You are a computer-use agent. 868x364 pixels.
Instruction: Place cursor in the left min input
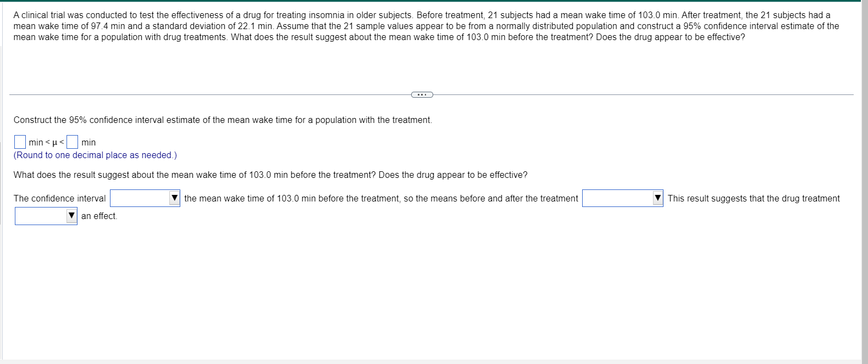tap(20, 142)
